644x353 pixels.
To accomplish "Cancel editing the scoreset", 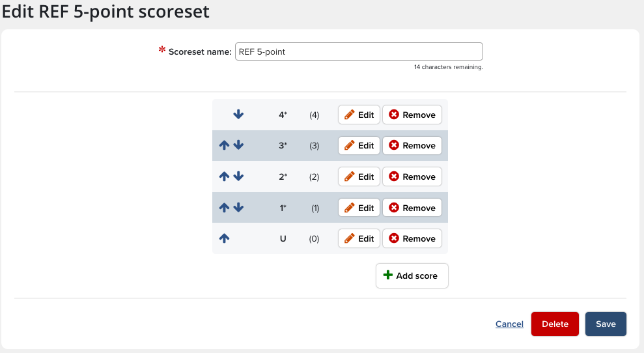I will click(x=509, y=324).
